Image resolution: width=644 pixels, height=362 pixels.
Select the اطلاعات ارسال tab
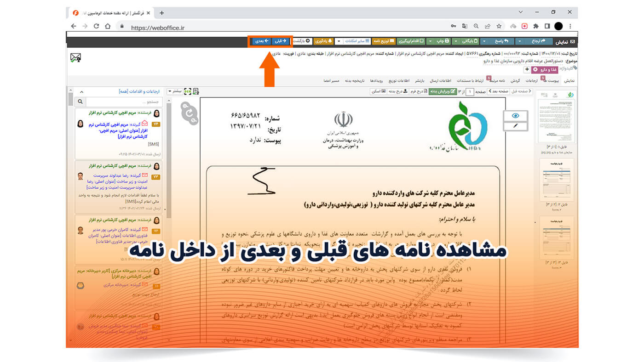440,81
